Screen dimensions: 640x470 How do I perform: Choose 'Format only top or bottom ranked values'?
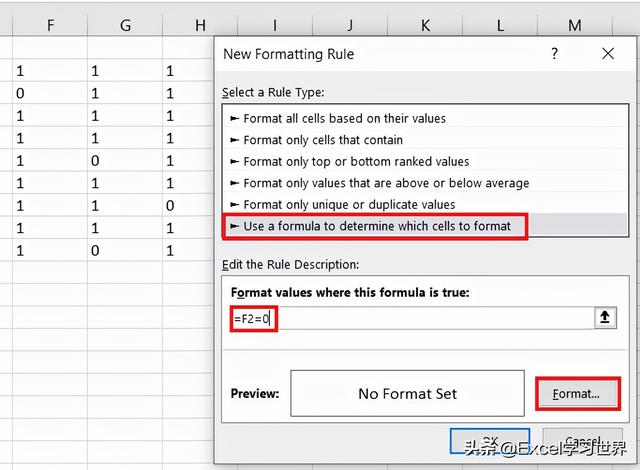click(356, 161)
